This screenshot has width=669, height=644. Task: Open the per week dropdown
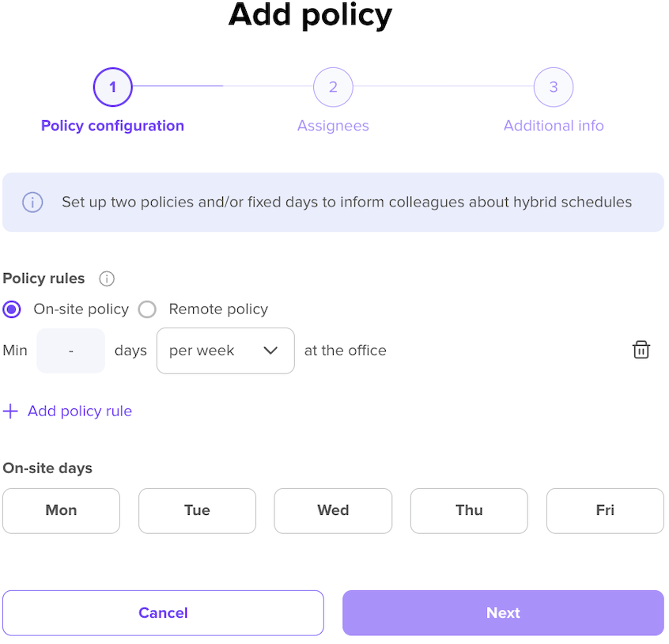click(225, 350)
